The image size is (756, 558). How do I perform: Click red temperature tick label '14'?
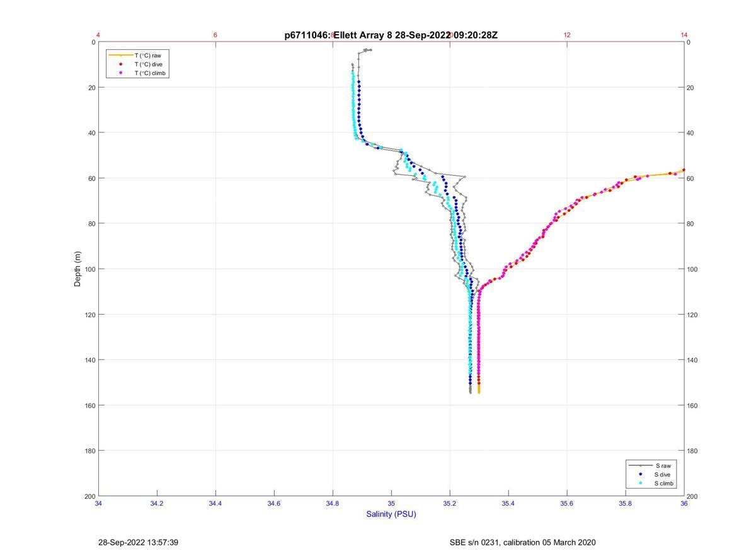(684, 35)
